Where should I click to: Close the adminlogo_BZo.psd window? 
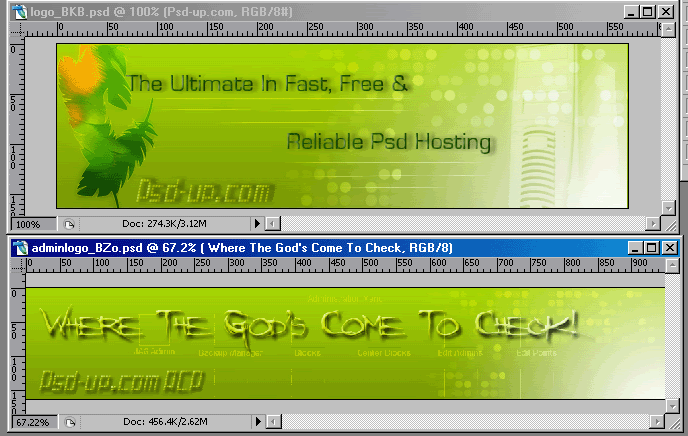click(670, 248)
